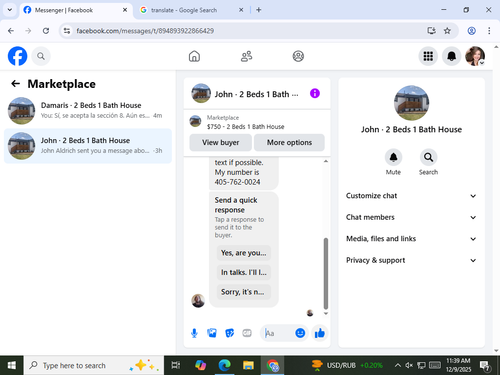Open the Facebook logo home link
The image size is (500, 375).
click(x=17, y=56)
